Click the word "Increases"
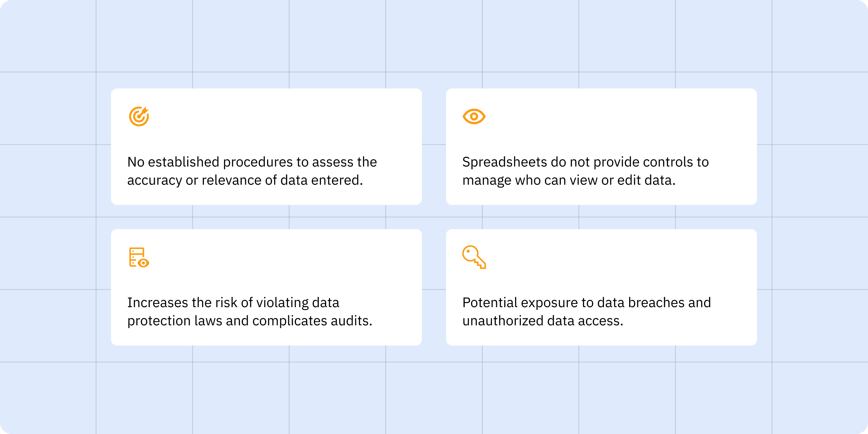 coord(158,302)
